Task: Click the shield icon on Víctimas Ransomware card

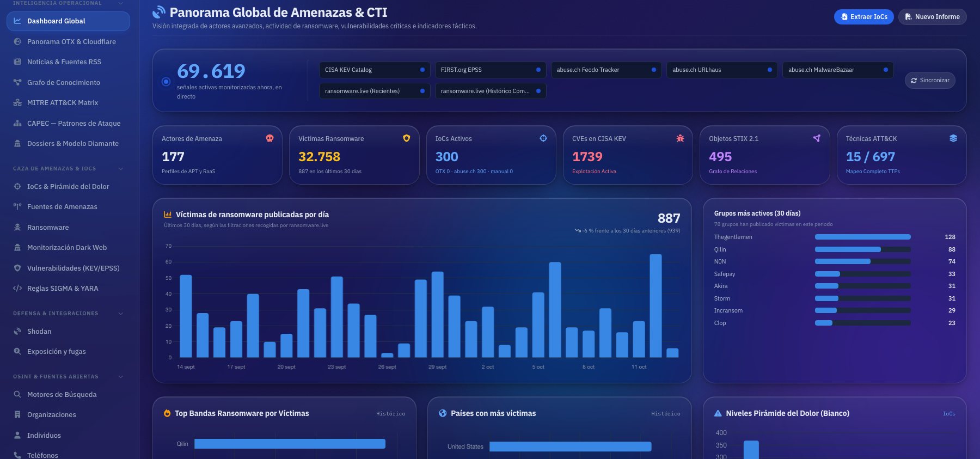Action: tap(406, 138)
